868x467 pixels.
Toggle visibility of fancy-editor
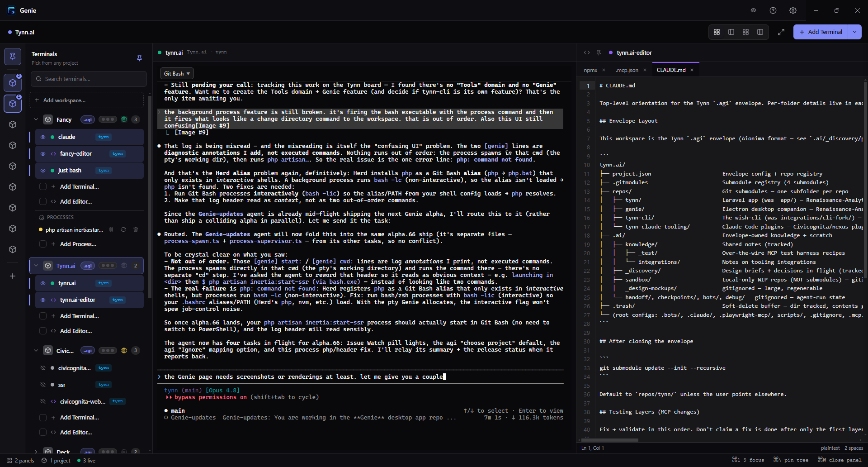[x=43, y=154]
